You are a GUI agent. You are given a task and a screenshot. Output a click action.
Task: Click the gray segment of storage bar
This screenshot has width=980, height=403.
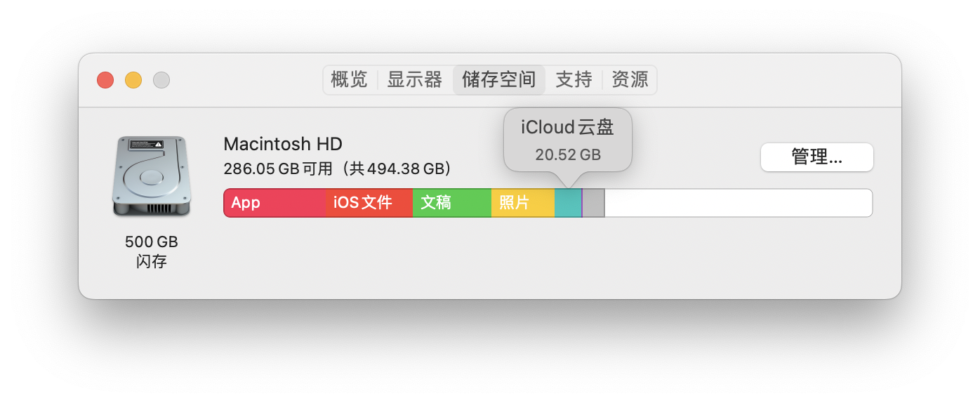coord(594,203)
